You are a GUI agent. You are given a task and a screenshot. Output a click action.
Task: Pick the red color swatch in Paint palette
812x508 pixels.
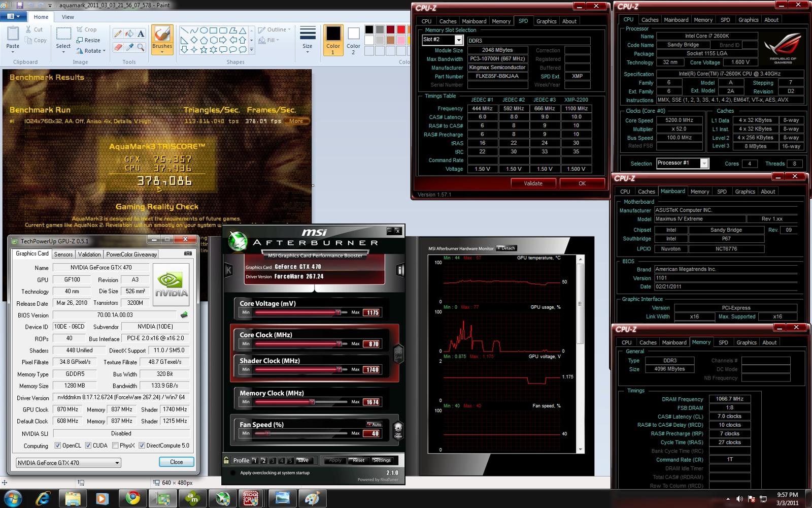click(401, 29)
